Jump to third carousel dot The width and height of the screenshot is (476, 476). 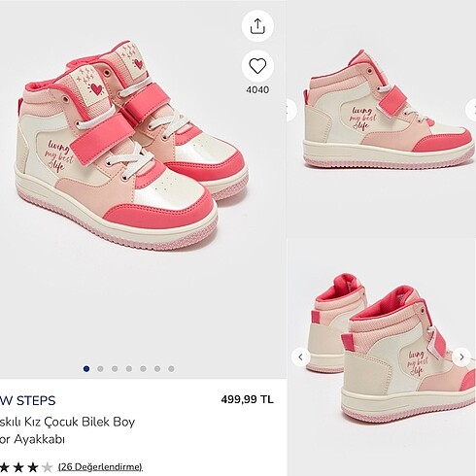115,368
